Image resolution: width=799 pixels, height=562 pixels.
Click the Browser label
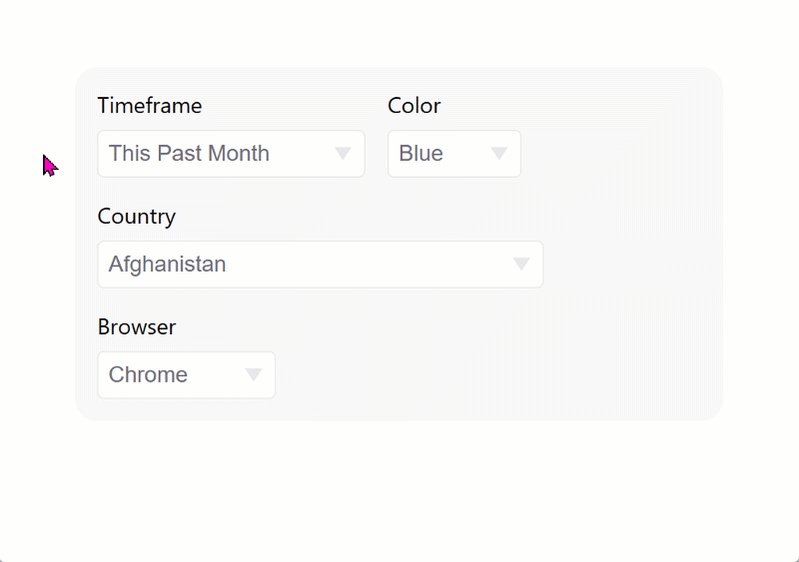point(137,327)
